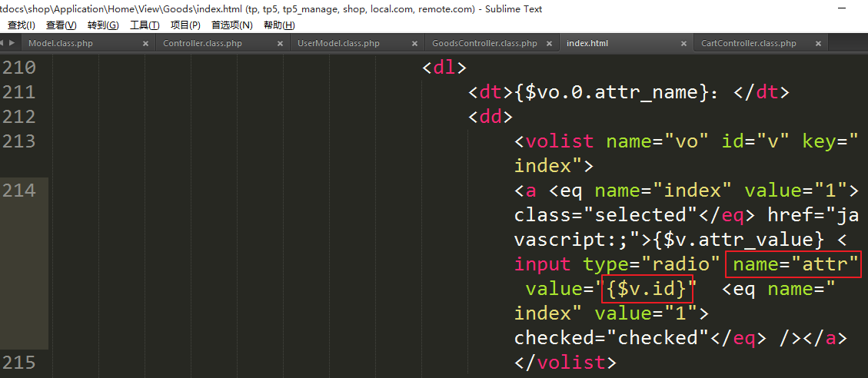Switch to the Controller.class.php tab
This screenshot has height=378, width=868.
click(202, 44)
